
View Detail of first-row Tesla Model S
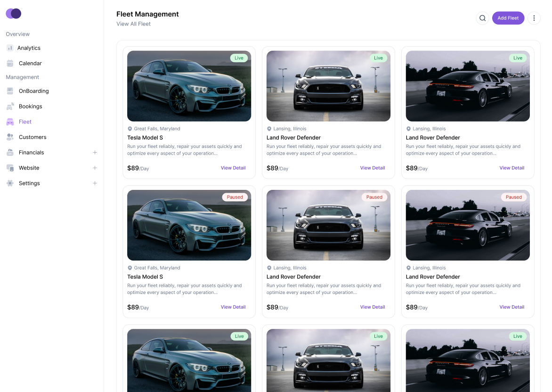233,168
